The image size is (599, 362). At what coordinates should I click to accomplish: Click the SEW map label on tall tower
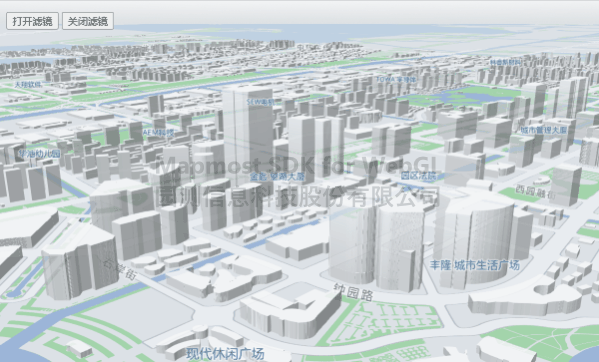(x=260, y=102)
